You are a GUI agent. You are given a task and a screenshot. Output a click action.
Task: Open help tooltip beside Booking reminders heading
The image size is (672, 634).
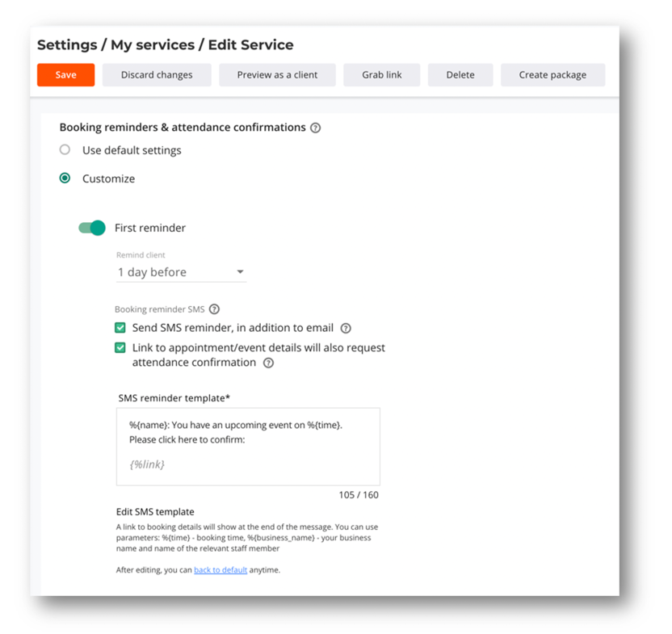pyautogui.click(x=315, y=127)
